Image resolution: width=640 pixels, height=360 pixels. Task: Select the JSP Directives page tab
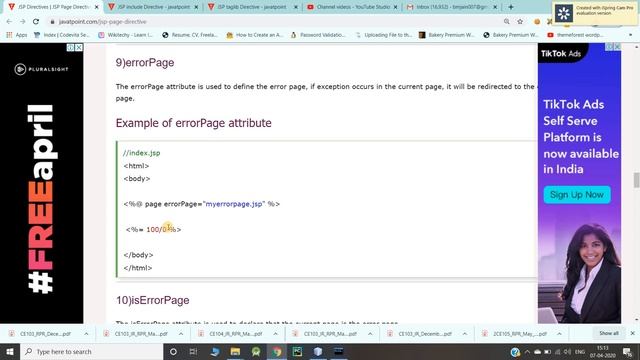point(53,7)
